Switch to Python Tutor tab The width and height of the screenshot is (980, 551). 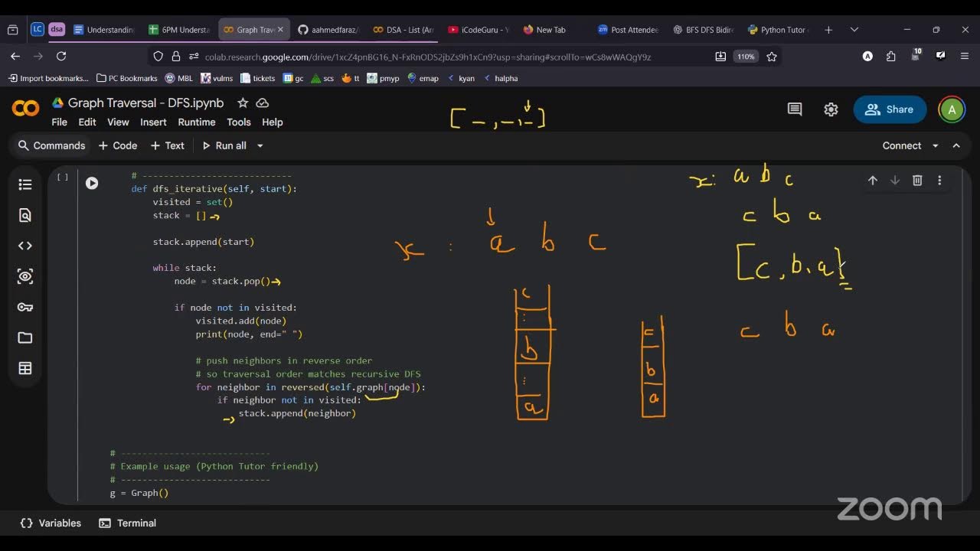click(777, 30)
